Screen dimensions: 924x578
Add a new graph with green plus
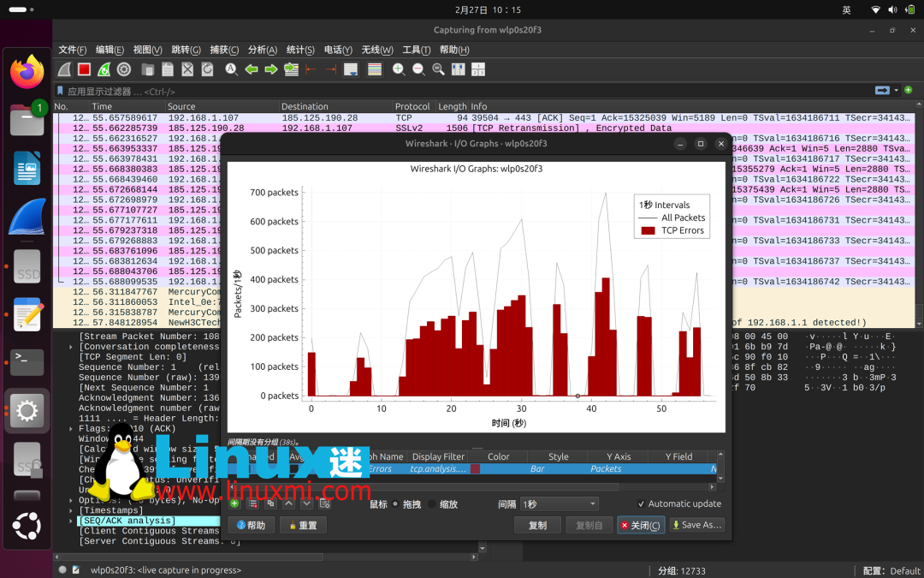pos(234,504)
